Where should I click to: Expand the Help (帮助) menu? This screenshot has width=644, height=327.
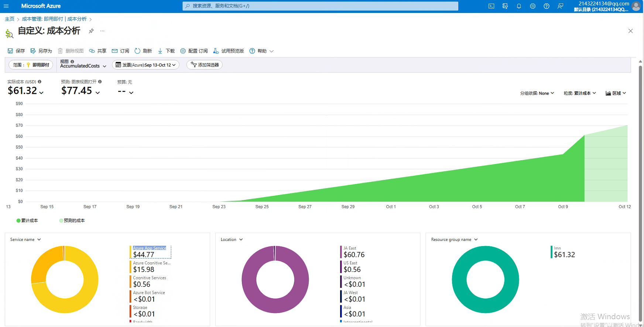point(261,51)
